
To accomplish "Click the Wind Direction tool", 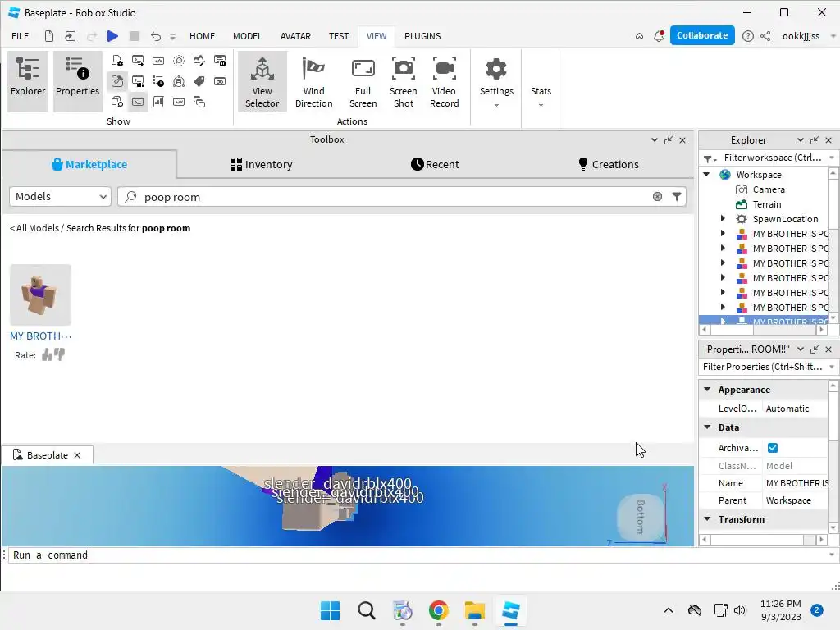I will coord(313,81).
